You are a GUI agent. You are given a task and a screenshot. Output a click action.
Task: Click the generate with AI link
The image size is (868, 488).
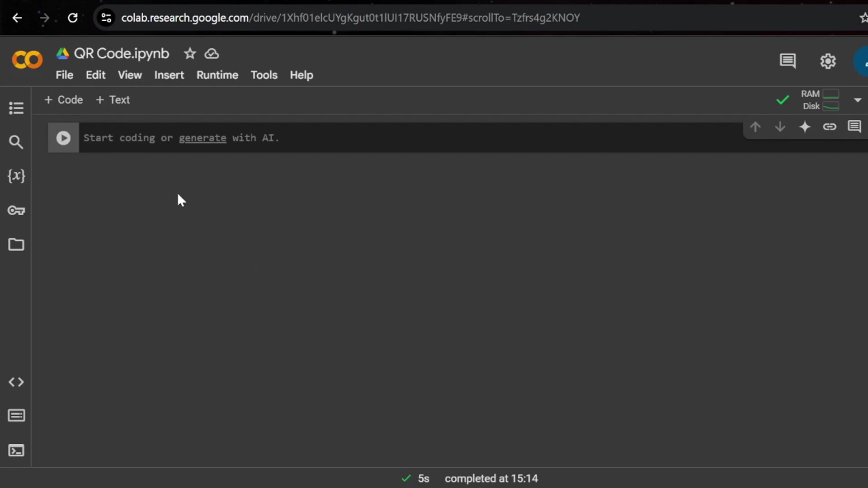[x=202, y=138]
